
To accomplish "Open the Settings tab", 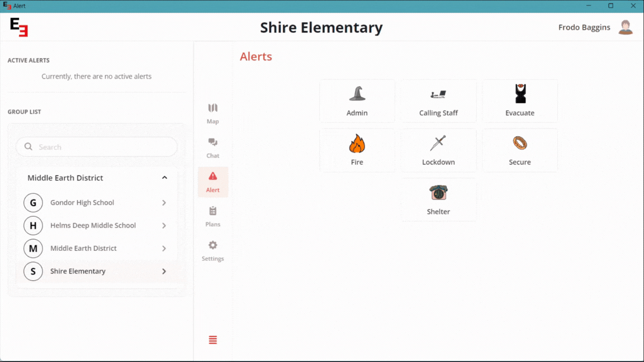I will (x=213, y=251).
